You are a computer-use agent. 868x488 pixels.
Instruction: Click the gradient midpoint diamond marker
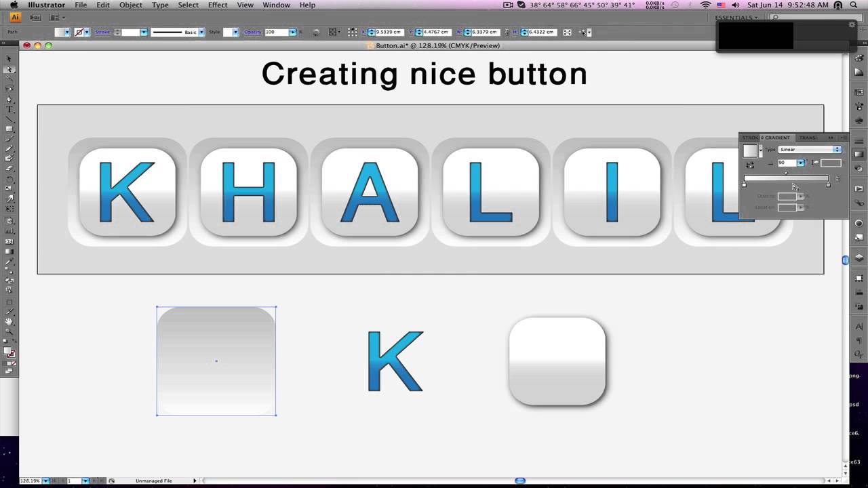coord(786,173)
